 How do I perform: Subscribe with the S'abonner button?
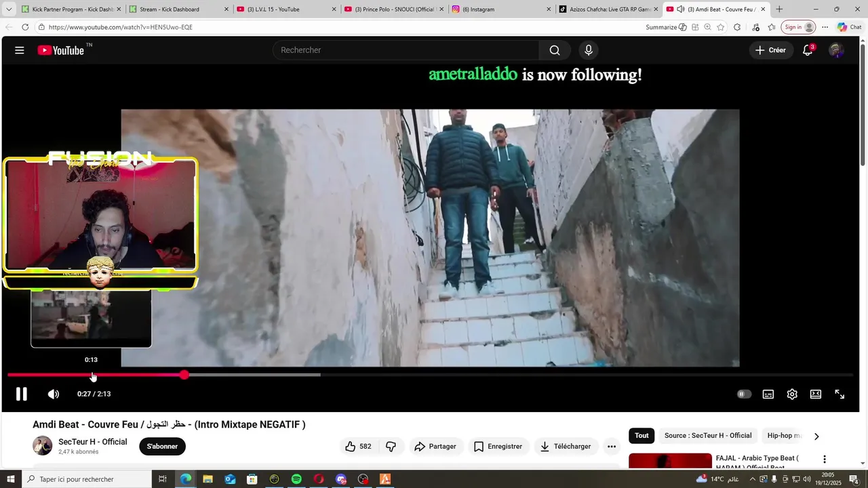[162, 447]
